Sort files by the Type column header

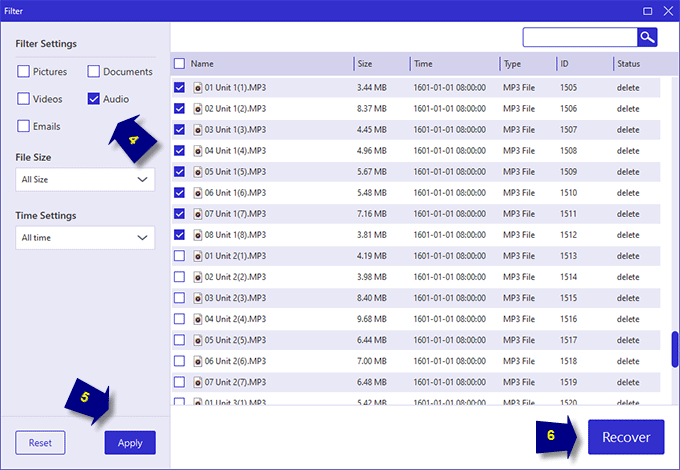512,64
